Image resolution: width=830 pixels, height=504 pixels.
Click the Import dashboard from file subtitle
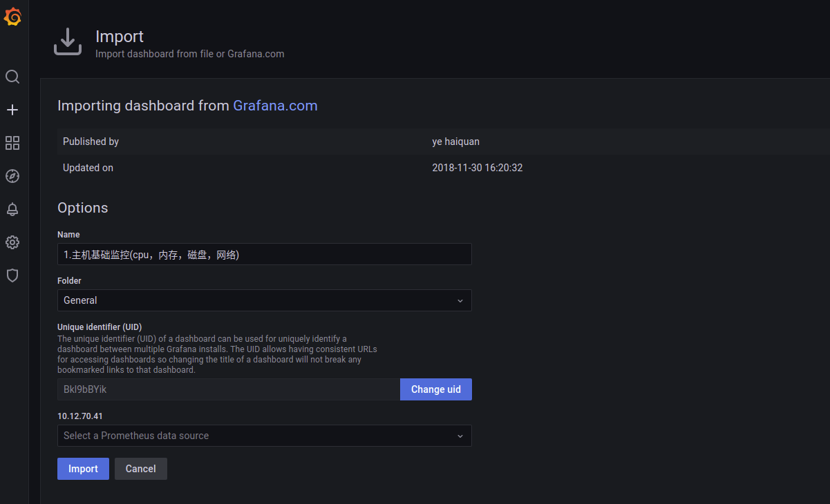pyautogui.click(x=190, y=54)
